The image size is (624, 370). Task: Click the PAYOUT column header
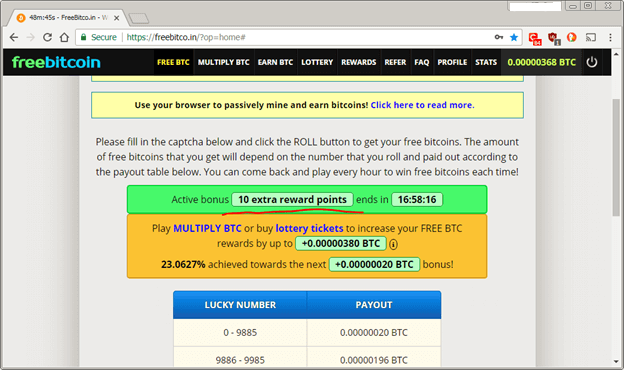tap(374, 305)
